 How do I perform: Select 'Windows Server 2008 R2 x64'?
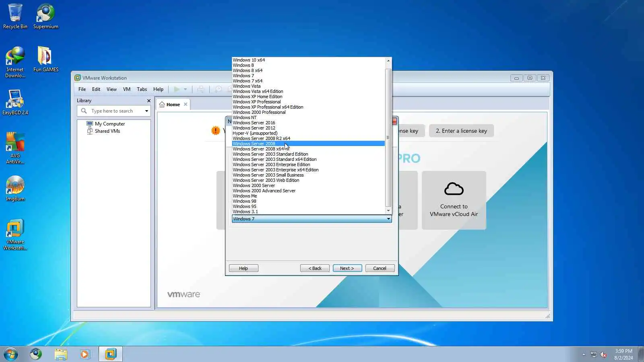tap(308, 138)
